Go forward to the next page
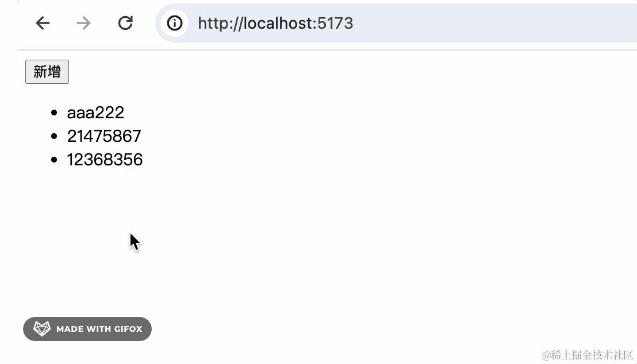 click(x=84, y=23)
